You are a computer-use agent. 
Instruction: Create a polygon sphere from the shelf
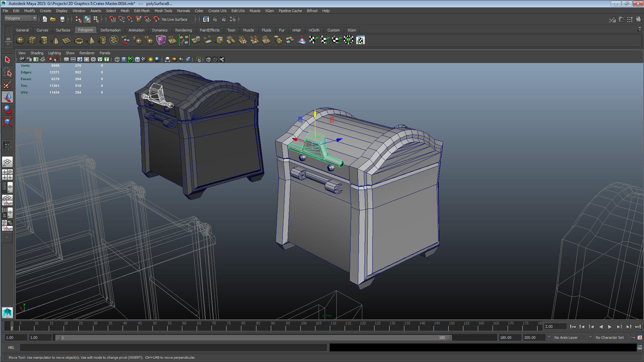pos(20,40)
